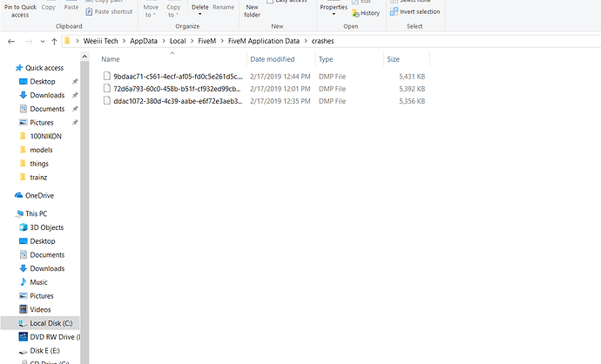Select file ddac1072-380d-4c39 dump
Image resolution: width=601 pixels, height=364 pixels.
(x=178, y=101)
